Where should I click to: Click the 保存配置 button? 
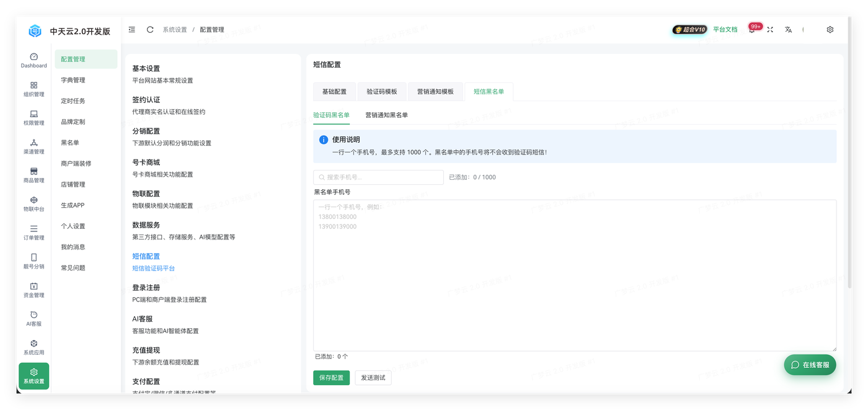[331, 378]
